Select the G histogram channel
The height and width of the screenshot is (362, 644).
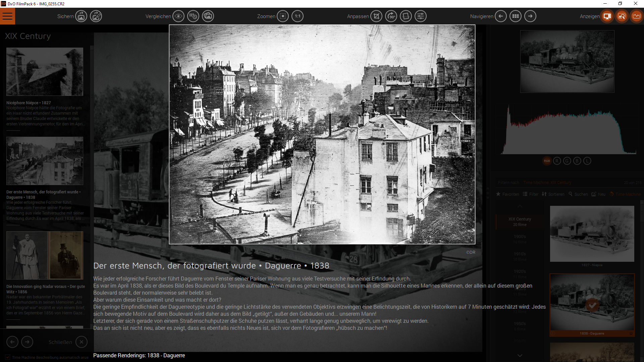(x=567, y=161)
